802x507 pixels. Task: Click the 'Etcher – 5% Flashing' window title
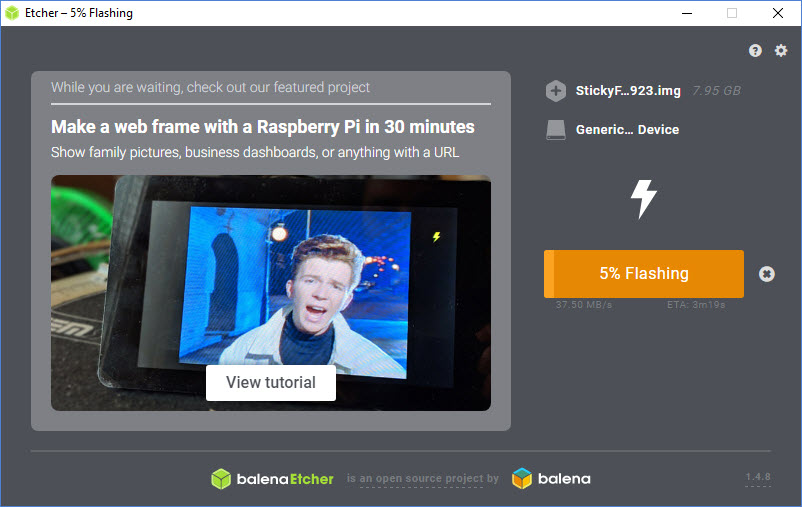79,13
